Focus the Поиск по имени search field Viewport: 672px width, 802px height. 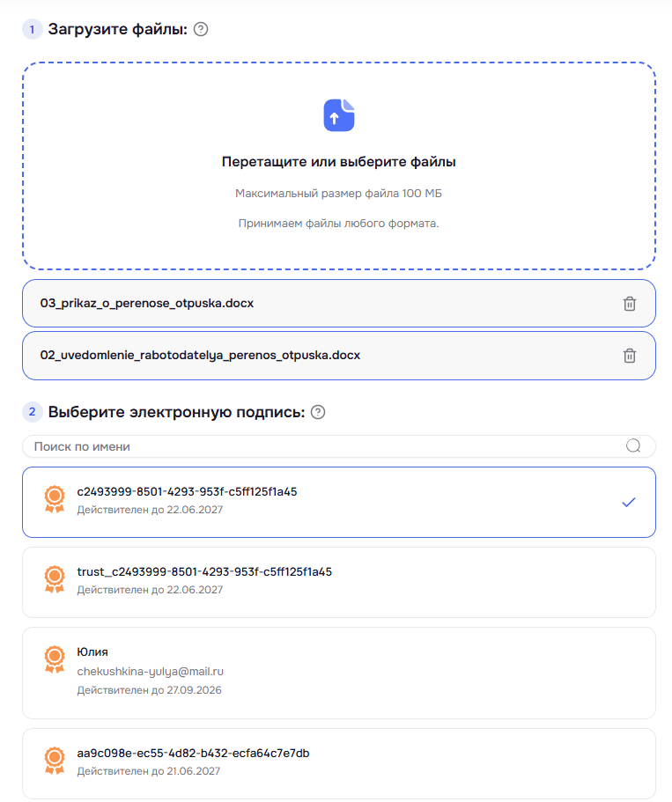[339, 446]
